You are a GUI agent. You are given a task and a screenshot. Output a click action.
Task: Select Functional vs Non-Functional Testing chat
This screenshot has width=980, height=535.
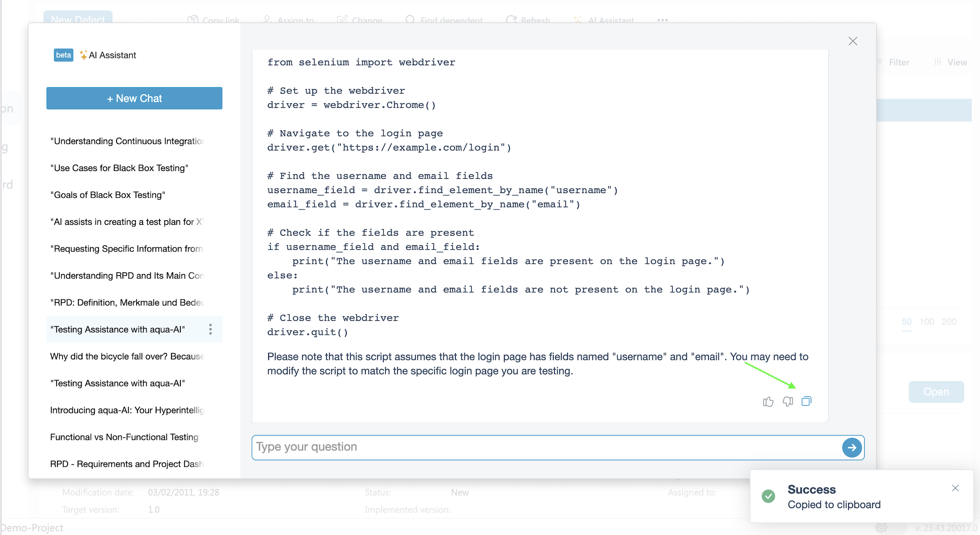point(124,437)
